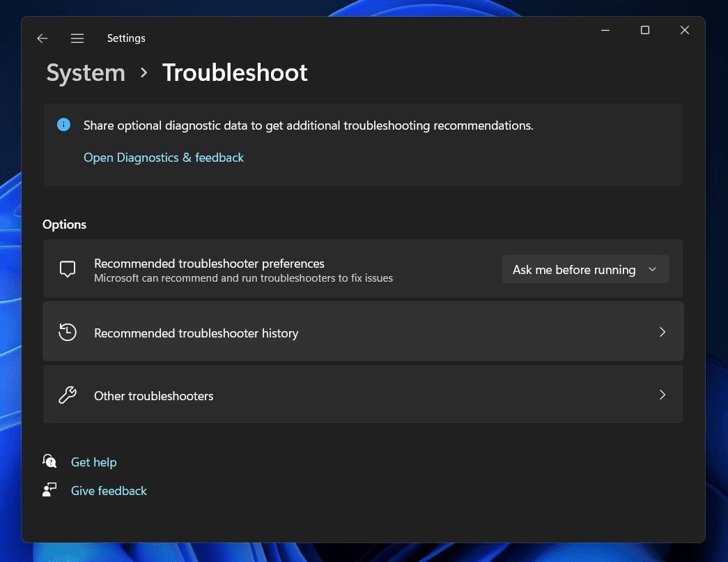The height and width of the screenshot is (562, 728).
Task: Minimize the Settings window
Action: coord(605,30)
